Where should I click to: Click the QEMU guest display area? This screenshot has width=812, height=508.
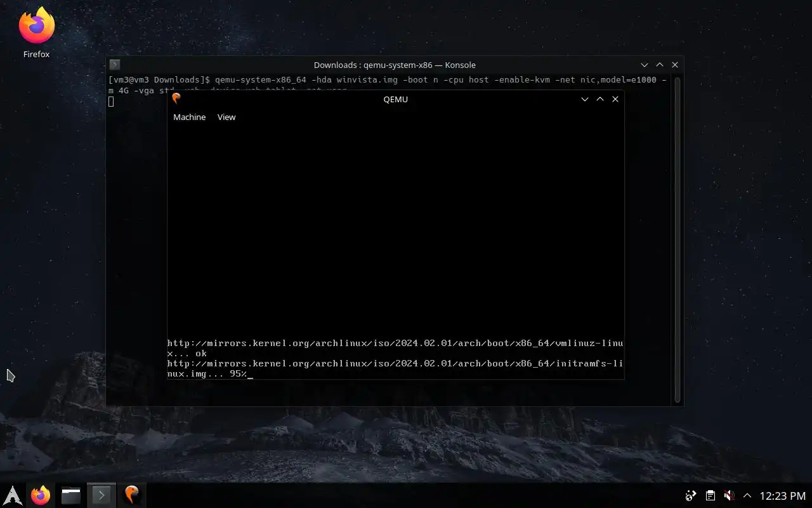(x=395, y=252)
